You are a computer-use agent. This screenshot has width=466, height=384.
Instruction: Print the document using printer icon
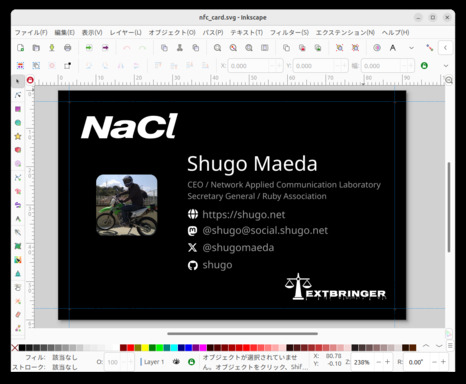[x=67, y=48]
